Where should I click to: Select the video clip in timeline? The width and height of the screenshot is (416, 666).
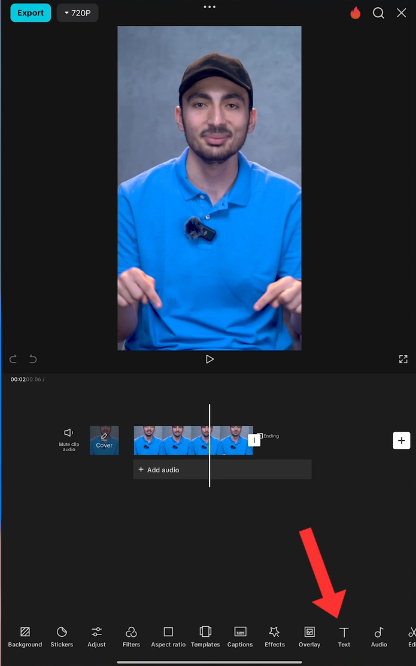click(193, 440)
